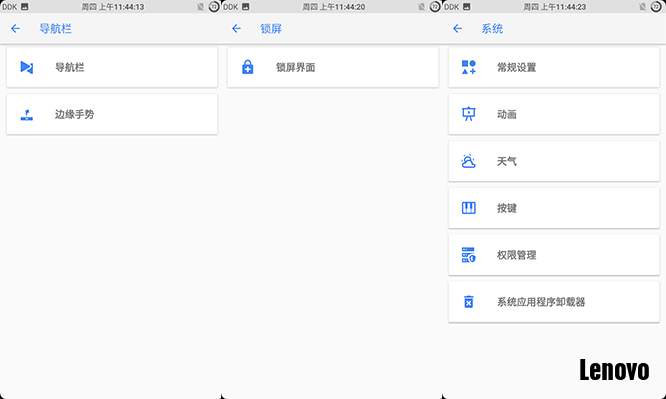
Task: Click the 按键 piano keys icon
Action: pos(468,208)
